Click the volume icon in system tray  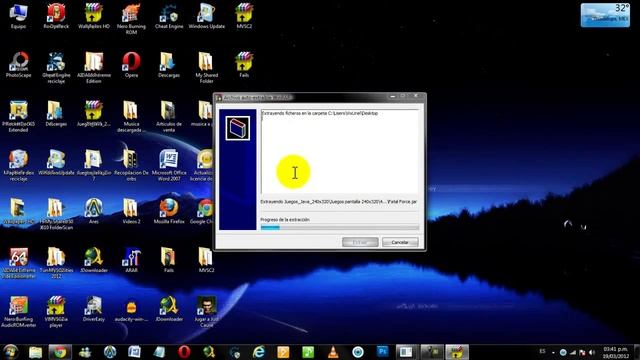pos(592,352)
